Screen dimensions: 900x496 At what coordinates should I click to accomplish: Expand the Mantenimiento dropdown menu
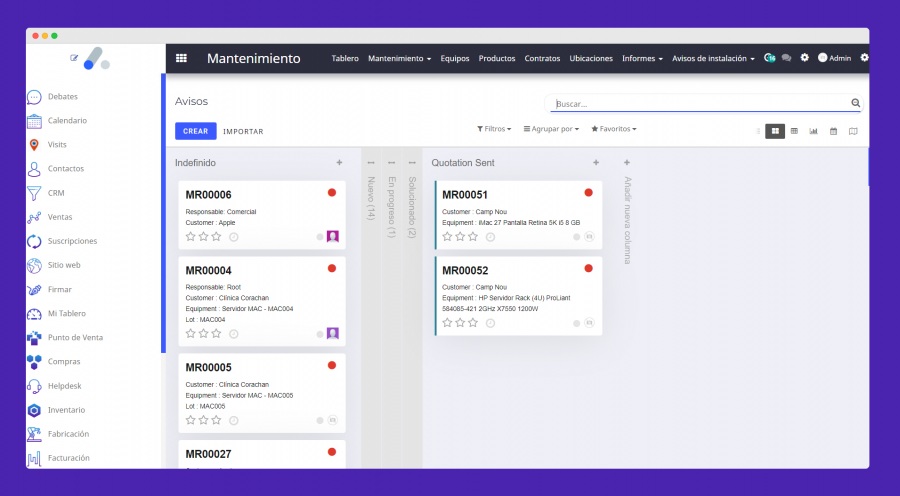coord(399,59)
